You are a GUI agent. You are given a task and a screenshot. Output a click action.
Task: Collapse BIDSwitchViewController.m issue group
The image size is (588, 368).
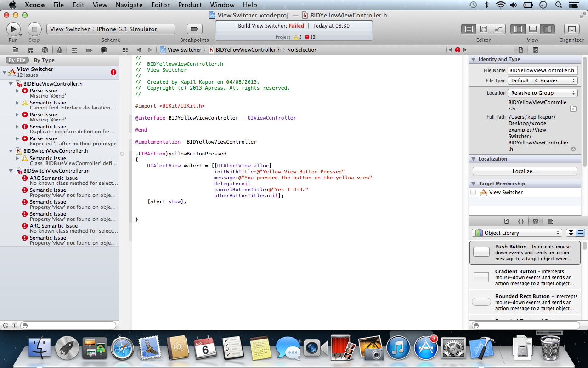tap(11, 171)
